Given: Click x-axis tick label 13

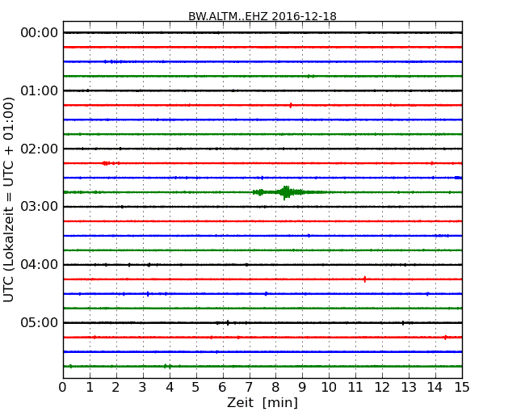Looking at the screenshot, I should [409, 387].
